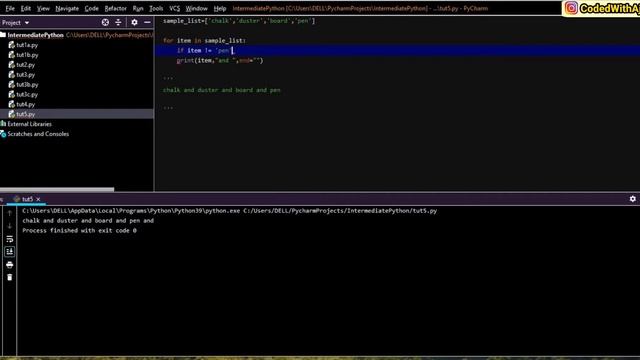640x360 pixels.
Task: Click the Python file icon of tut1a.py
Action: [x=11, y=45]
